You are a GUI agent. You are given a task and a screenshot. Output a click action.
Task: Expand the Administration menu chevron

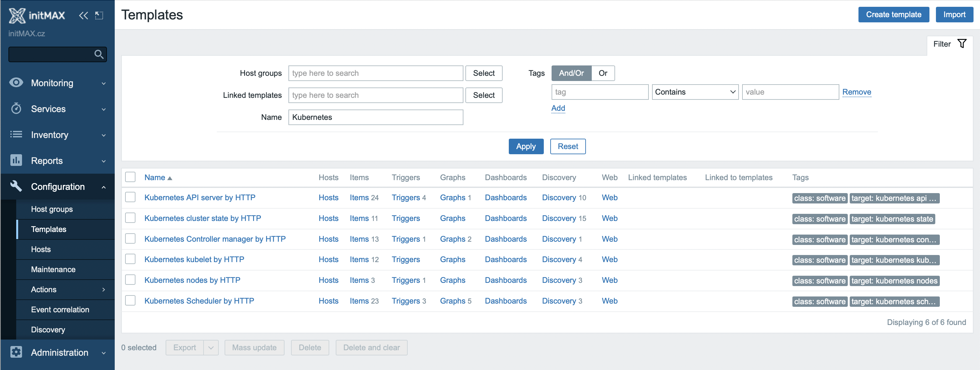(x=103, y=353)
